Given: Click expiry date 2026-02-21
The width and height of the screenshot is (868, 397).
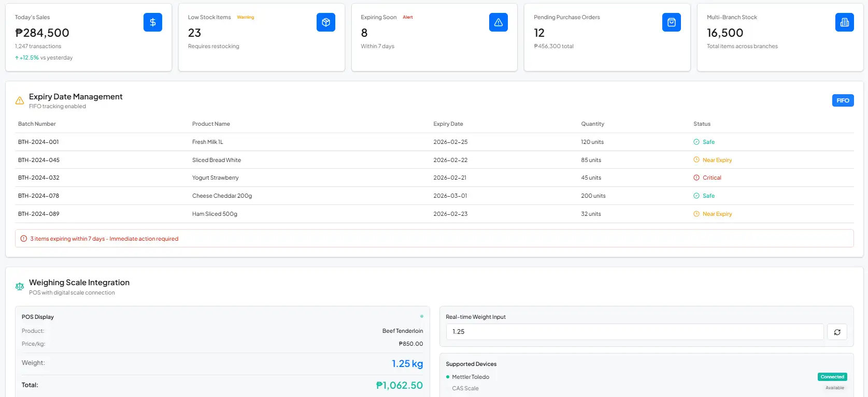Looking at the screenshot, I should click(x=450, y=178).
